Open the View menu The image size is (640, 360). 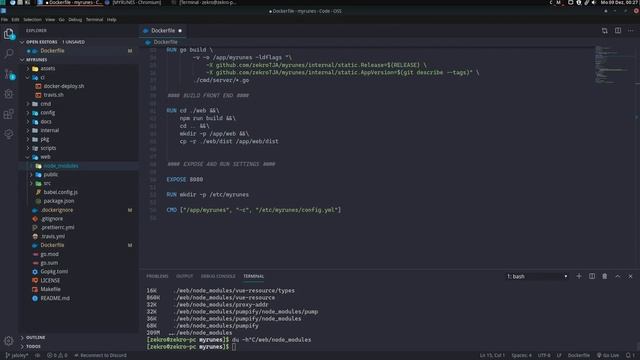pyautogui.click(x=50, y=20)
